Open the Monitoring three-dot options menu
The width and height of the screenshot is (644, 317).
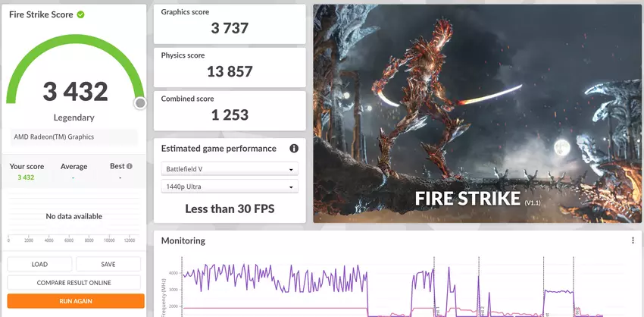(633, 240)
